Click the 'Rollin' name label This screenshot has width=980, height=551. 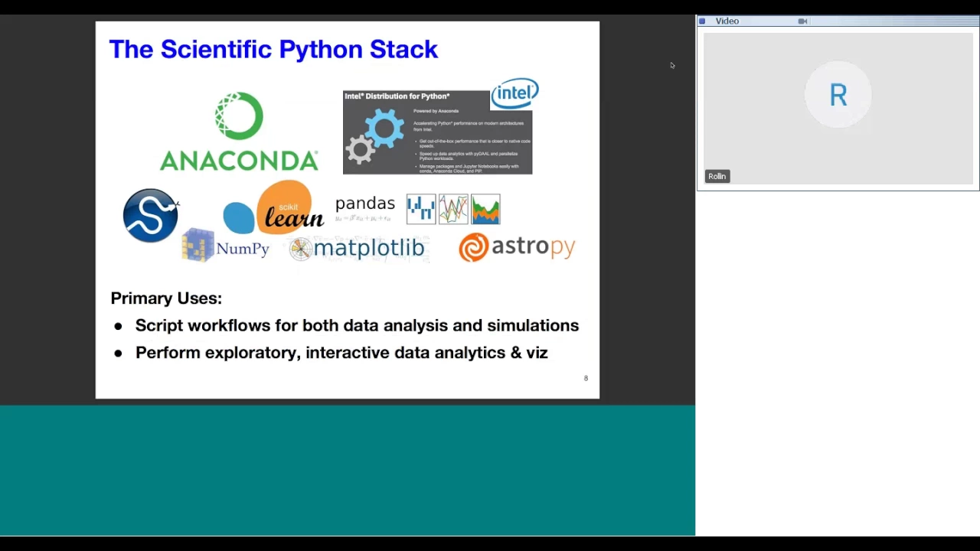coord(717,176)
